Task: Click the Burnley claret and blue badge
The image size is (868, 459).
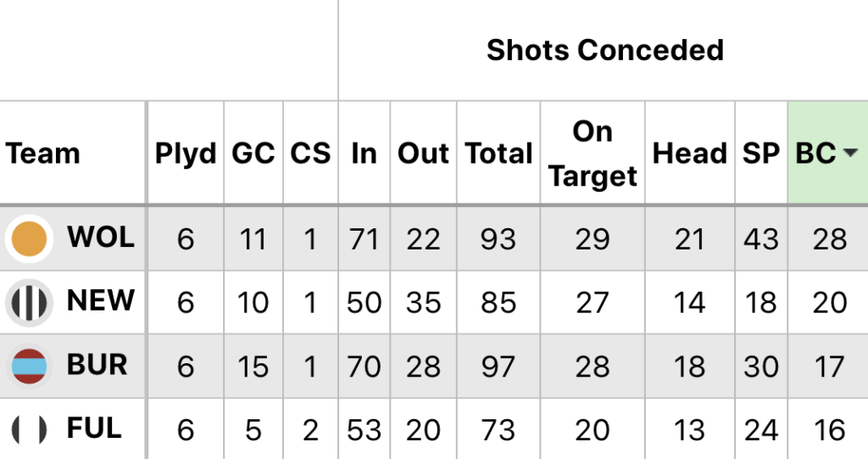Action: click(31, 366)
